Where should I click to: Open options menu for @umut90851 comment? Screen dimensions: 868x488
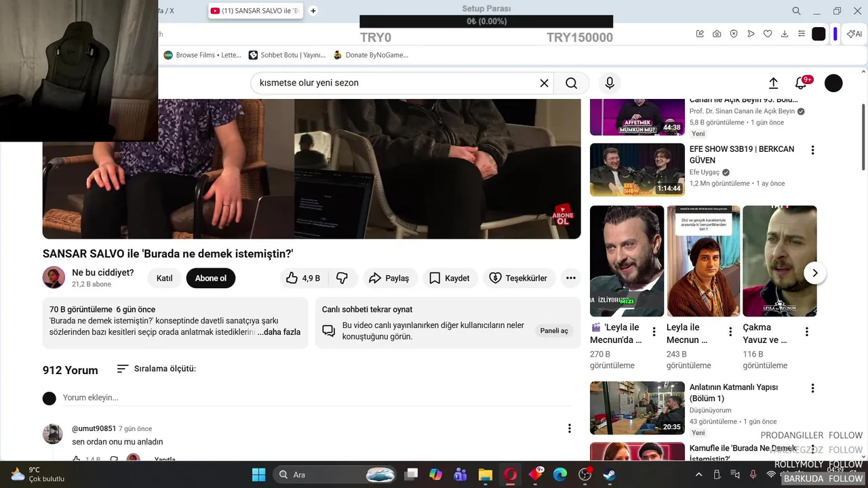570,428
